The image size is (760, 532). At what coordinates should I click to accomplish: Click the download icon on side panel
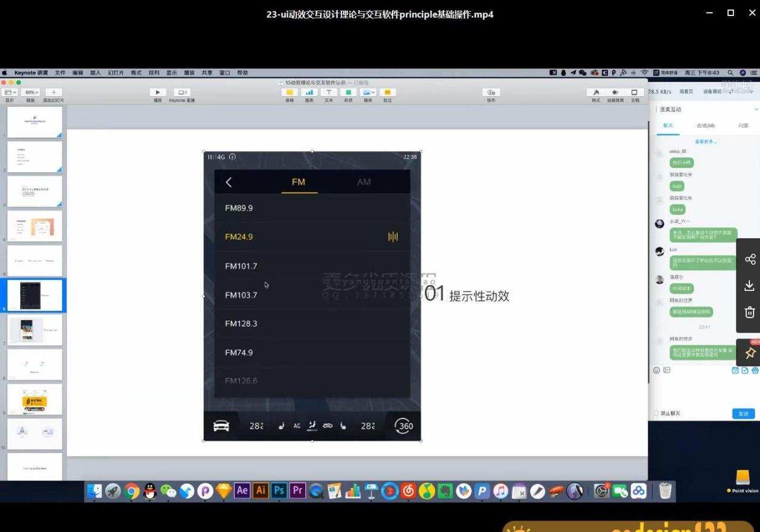tap(750, 286)
